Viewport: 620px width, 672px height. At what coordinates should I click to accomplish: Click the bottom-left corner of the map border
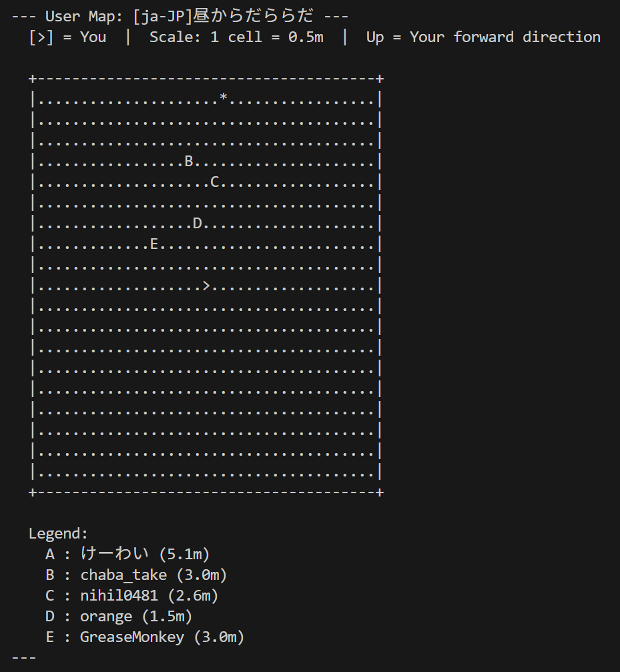click(x=33, y=492)
